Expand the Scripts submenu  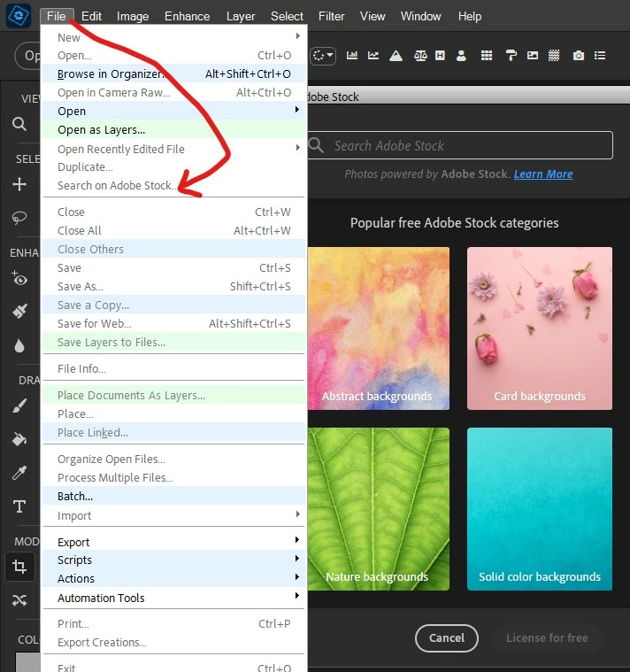(x=297, y=559)
